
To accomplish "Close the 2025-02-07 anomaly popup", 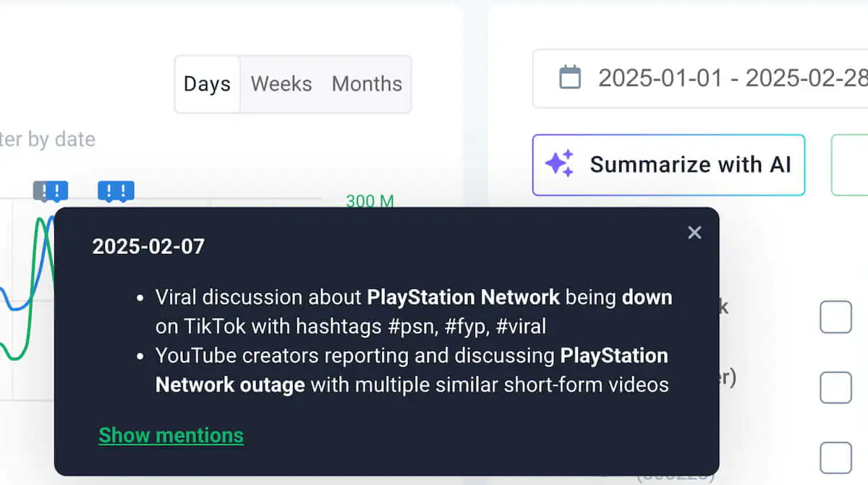I will pyautogui.click(x=694, y=232).
